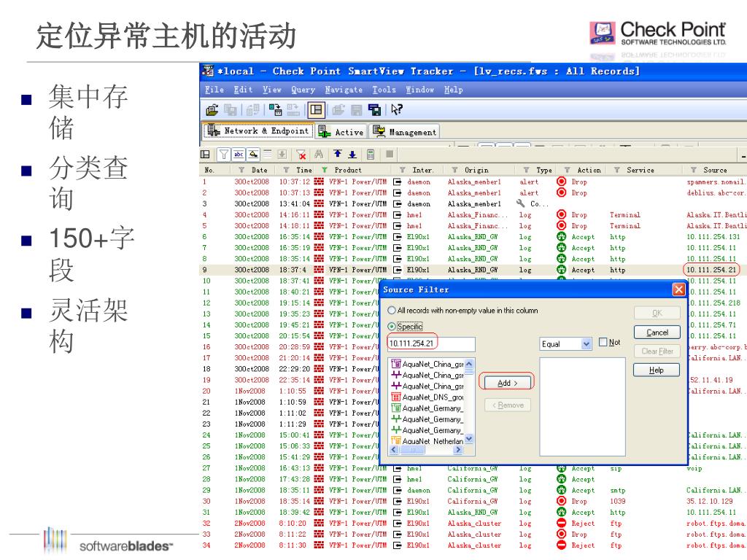Open the Navigate menu

click(344, 90)
